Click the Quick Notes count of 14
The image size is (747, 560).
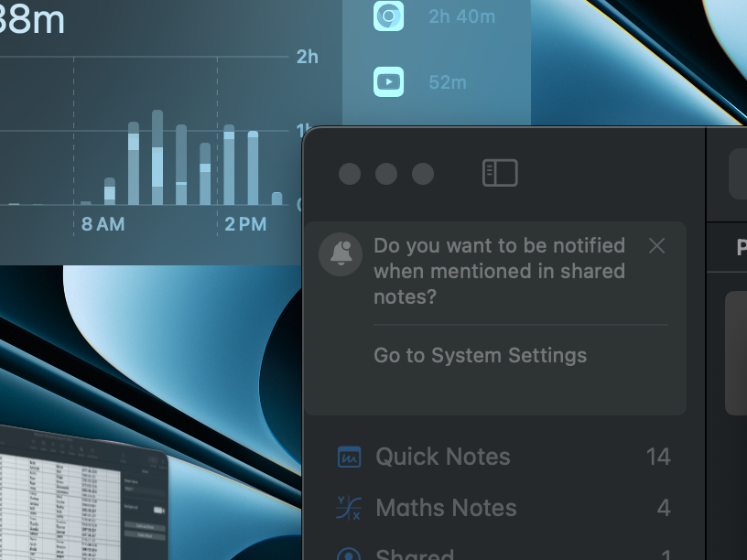(x=657, y=457)
